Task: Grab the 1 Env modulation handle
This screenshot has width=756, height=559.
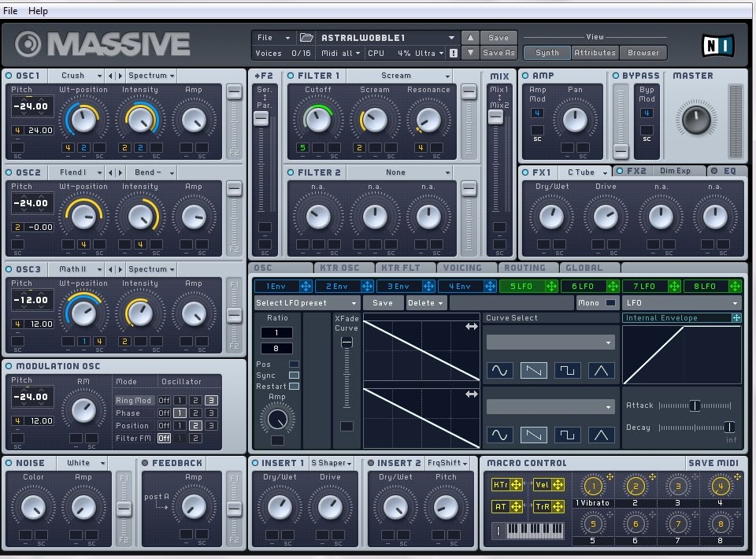Action: 306,287
